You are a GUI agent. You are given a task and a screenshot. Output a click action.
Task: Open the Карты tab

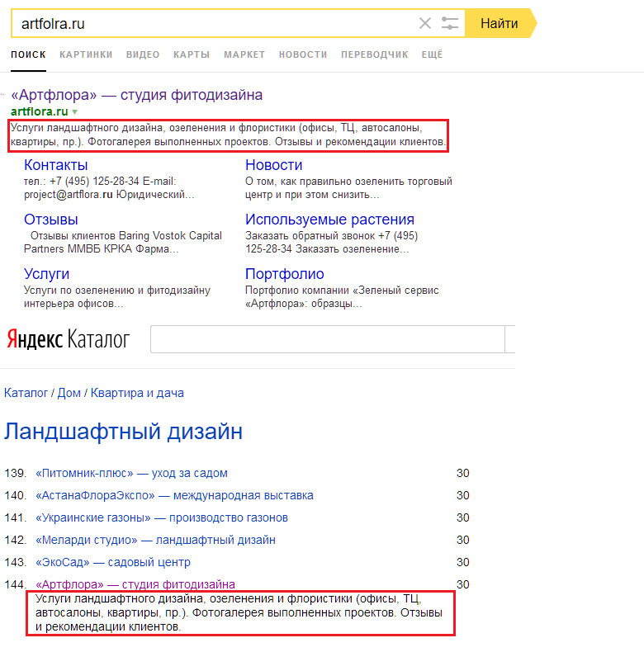pos(192,54)
